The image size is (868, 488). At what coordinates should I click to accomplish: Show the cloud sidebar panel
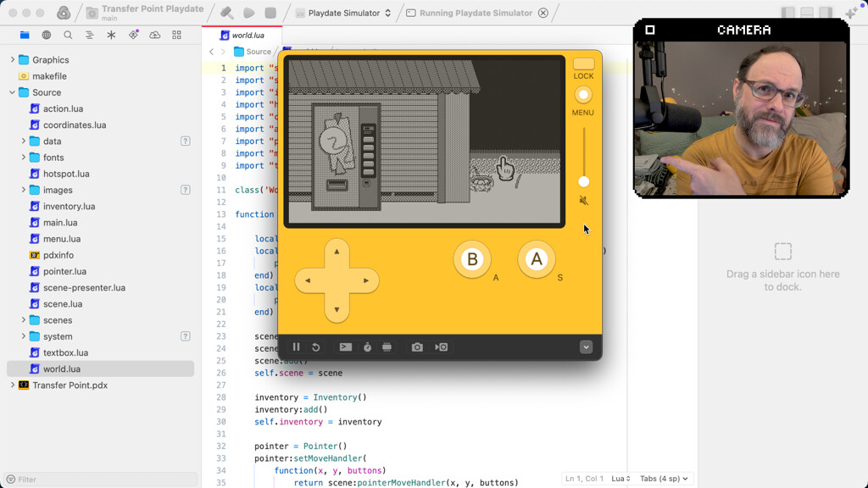click(x=154, y=35)
